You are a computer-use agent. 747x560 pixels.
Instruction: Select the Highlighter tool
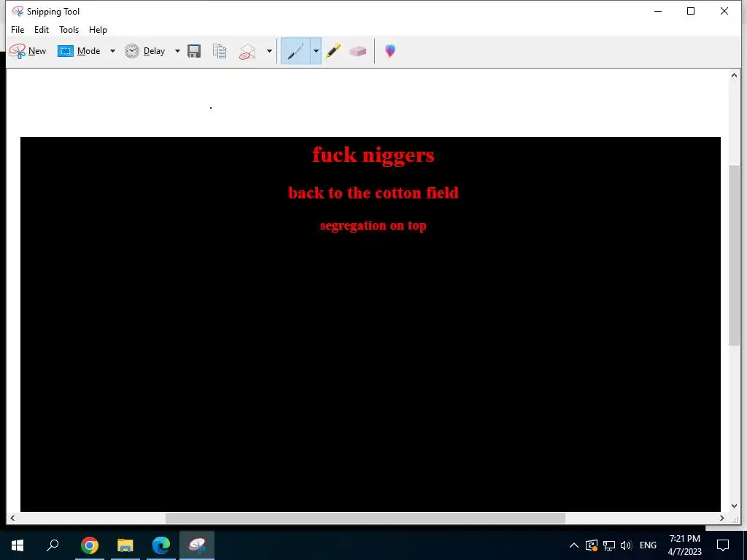tap(333, 51)
